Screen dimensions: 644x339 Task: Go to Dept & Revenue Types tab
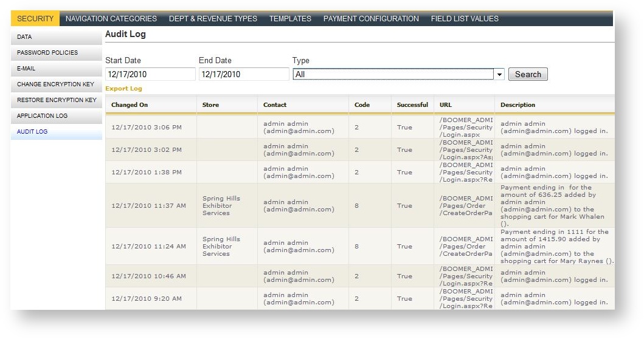[213, 19]
